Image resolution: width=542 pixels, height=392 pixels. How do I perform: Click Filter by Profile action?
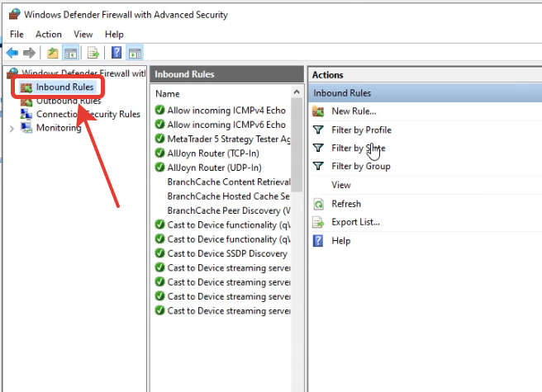tap(362, 130)
